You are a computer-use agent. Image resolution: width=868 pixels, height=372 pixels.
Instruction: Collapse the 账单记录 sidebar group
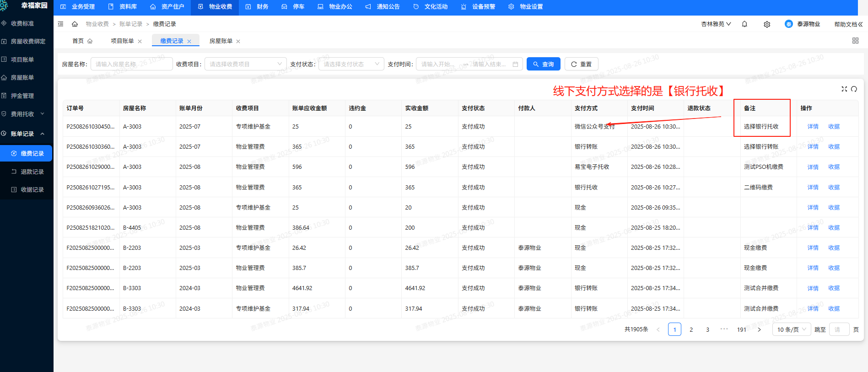point(27,134)
